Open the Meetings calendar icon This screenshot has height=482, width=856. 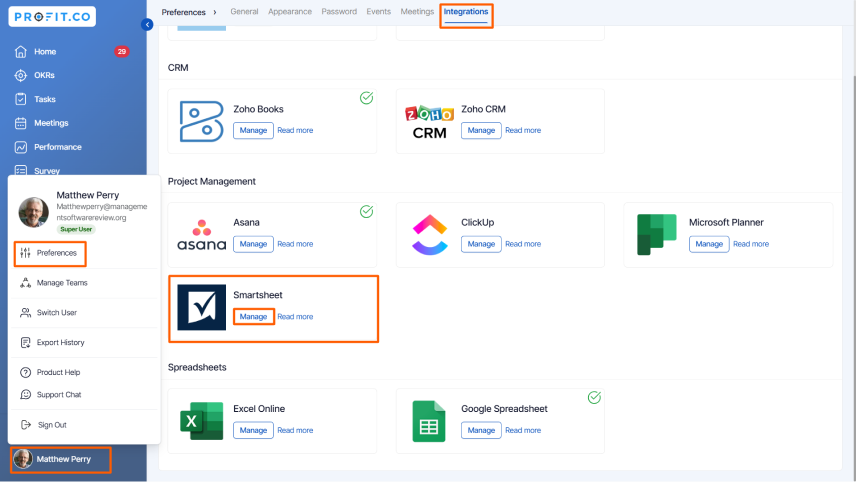tap(21, 123)
